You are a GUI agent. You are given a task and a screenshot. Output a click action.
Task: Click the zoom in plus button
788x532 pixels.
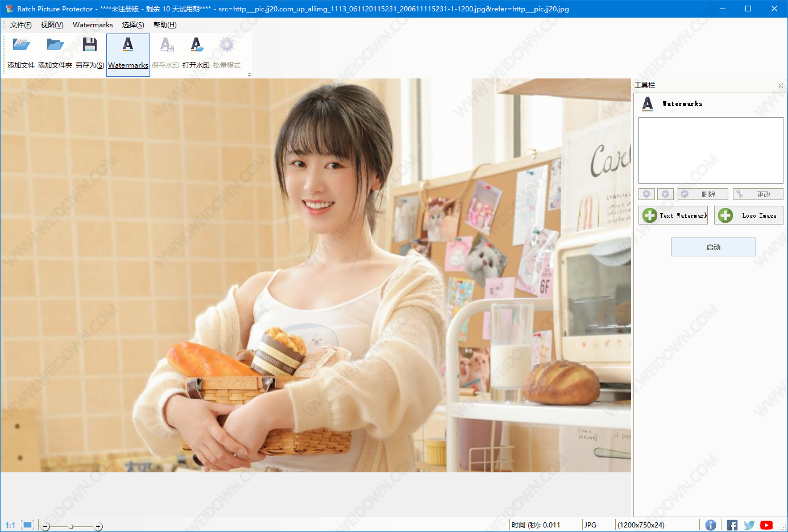(98, 527)
